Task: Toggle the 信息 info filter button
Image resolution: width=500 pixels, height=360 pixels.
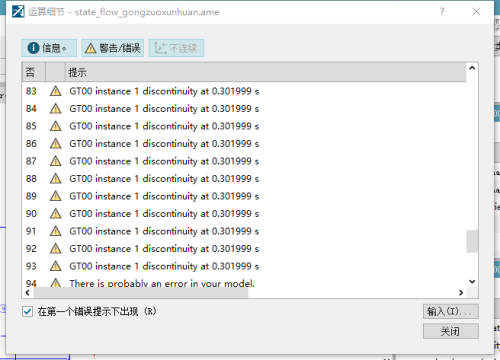Action: tap(49, 48)
